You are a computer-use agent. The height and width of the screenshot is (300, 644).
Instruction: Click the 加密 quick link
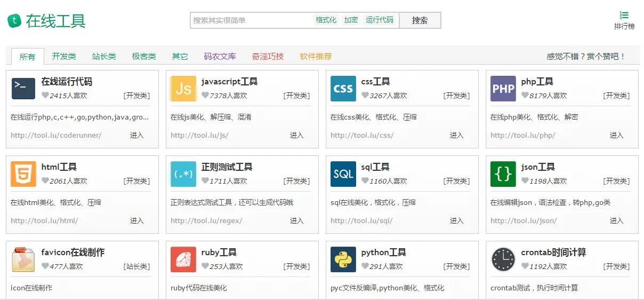pos(351,20)
